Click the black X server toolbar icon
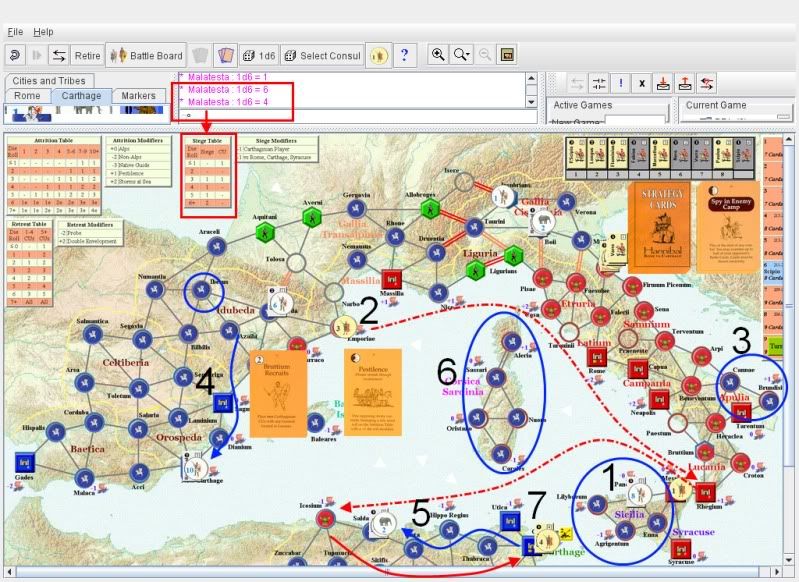Image resolution: width=799 pixels, height=582 pixels. (x=642, y=83)
